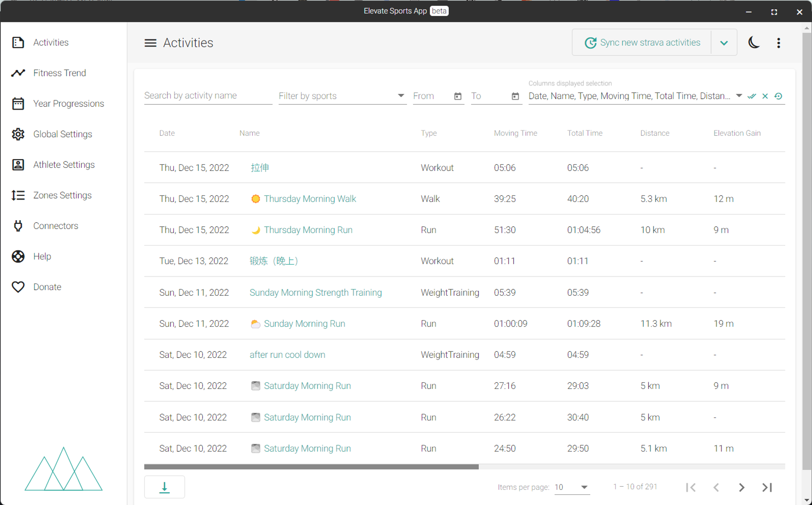Image resolution: width=812 pixels, height=505 pixels.
Task: Click the Elevate mountains logo
Action: (63, 469)
